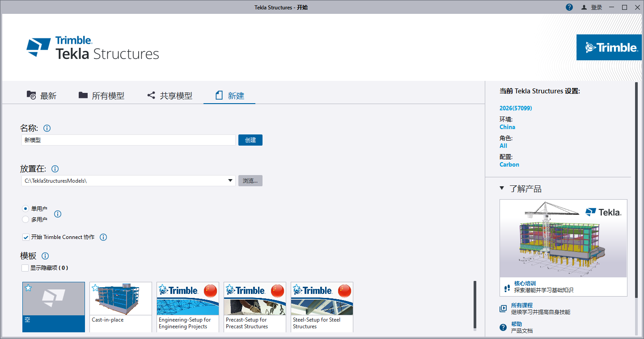Click the 所有课程 icon in the sidebar

[503, 308]
